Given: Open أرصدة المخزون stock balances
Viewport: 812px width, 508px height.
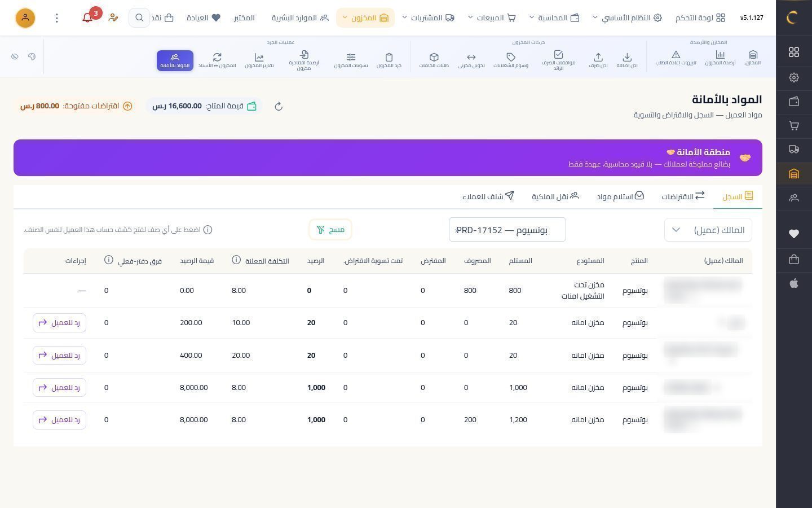Looking at the screenshot, I should pyautogui.click(x=720, y=58).
